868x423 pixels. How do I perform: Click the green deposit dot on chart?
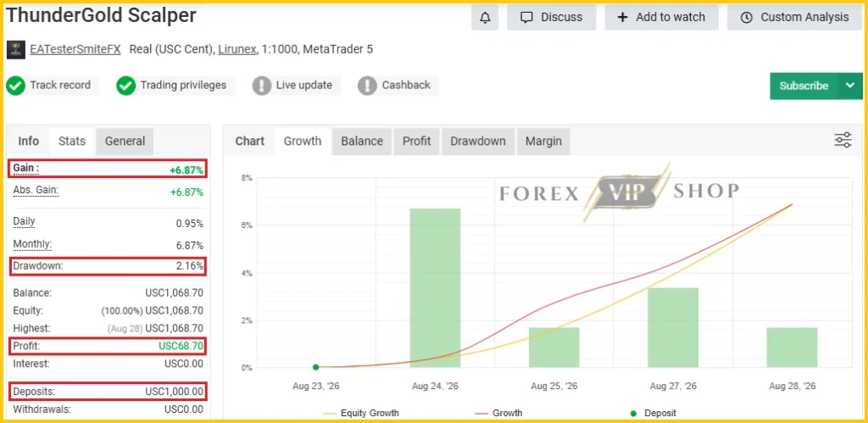(315, 367)
